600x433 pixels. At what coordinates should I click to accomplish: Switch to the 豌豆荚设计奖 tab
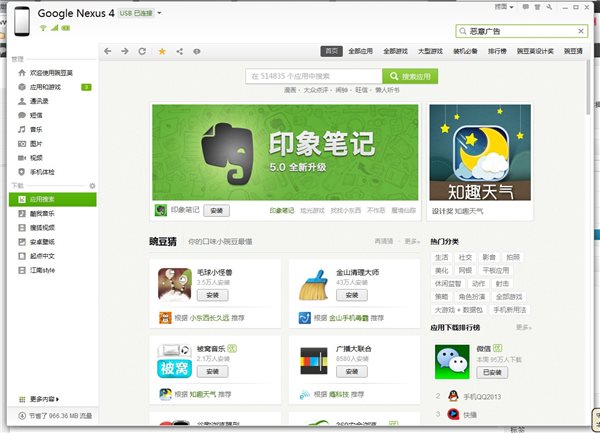[535, 51]
